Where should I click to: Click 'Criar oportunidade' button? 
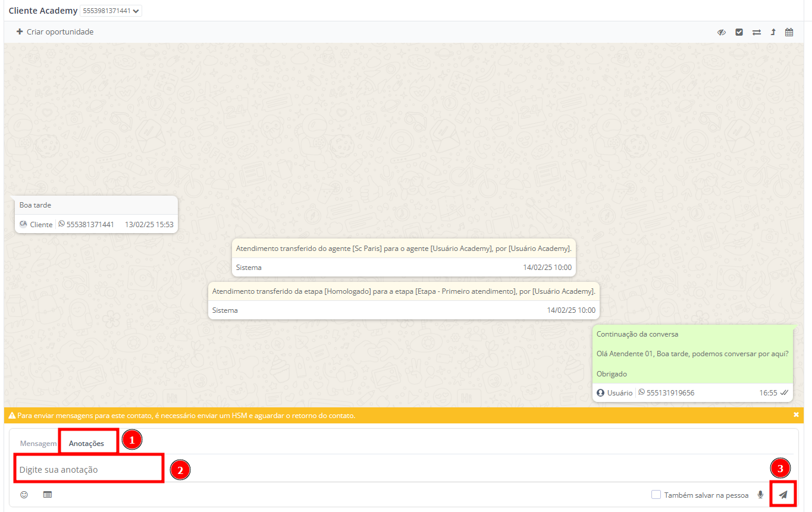[x=55, y=32]
